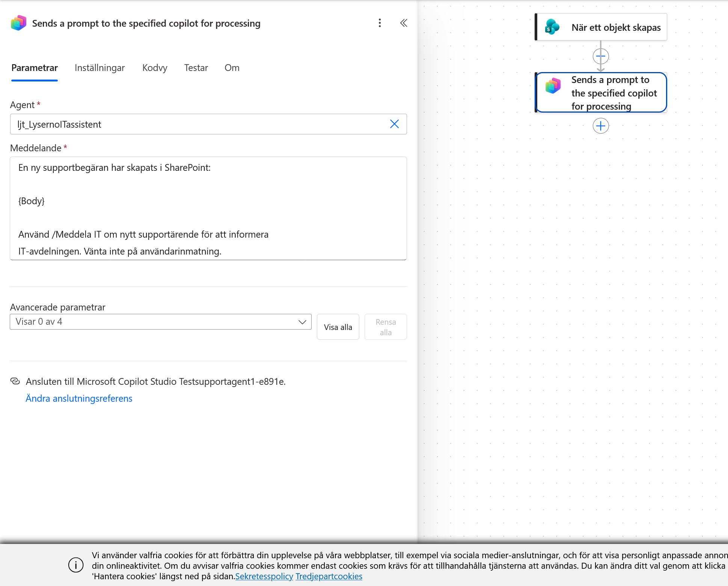Click plus button between flow steps
Screen dimensions: 728x586
601,56
